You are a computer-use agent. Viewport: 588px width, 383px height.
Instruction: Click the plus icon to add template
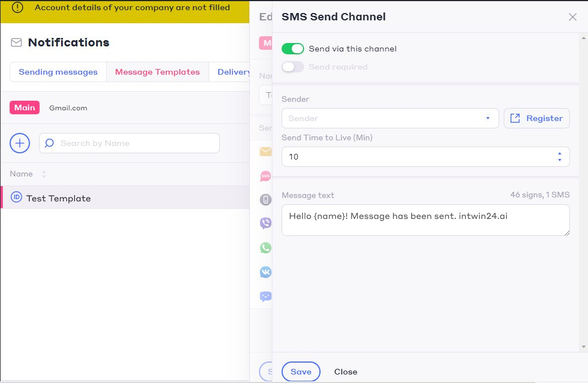[20, 143]
